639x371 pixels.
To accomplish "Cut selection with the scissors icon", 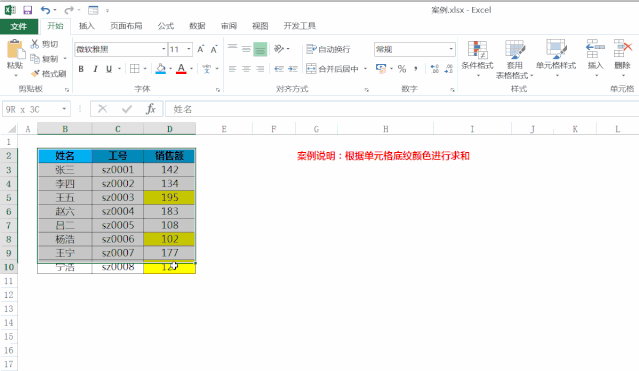I will 35,44.
